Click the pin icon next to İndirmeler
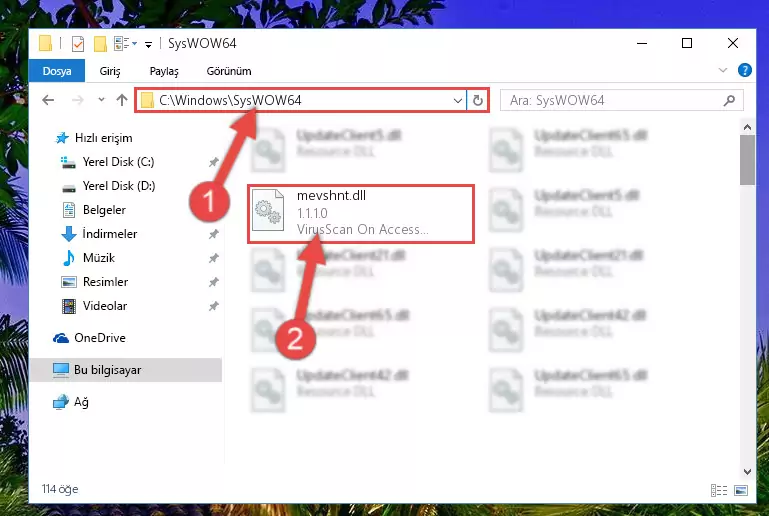This screenshot has width=769, height=516. point(213,234)
